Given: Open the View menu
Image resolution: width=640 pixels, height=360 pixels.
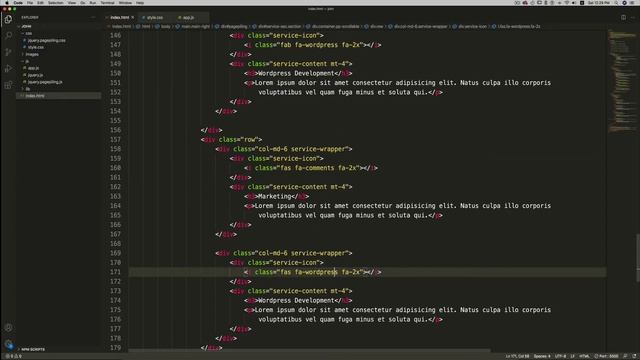Looking at the screenshot, I should point(72,3).
